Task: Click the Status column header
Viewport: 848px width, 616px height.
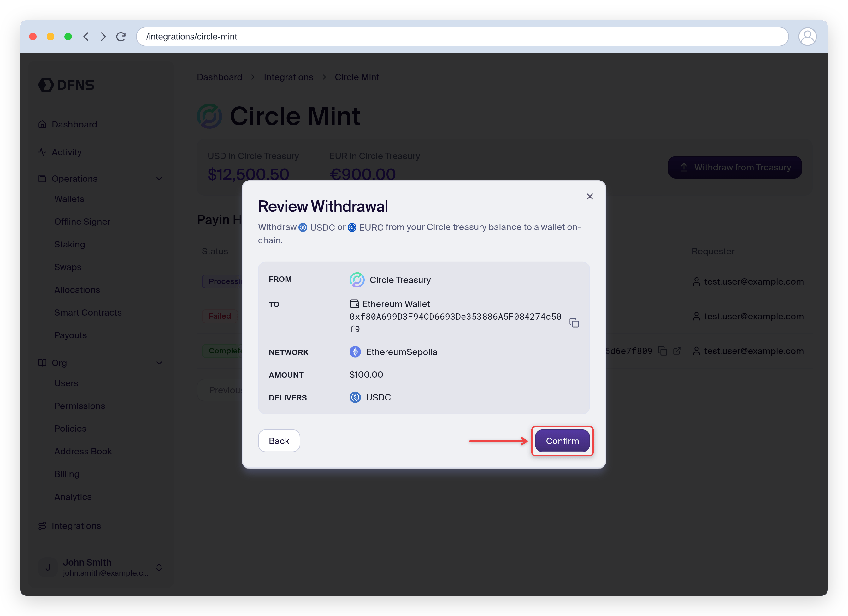Action: tap(215, 251)
